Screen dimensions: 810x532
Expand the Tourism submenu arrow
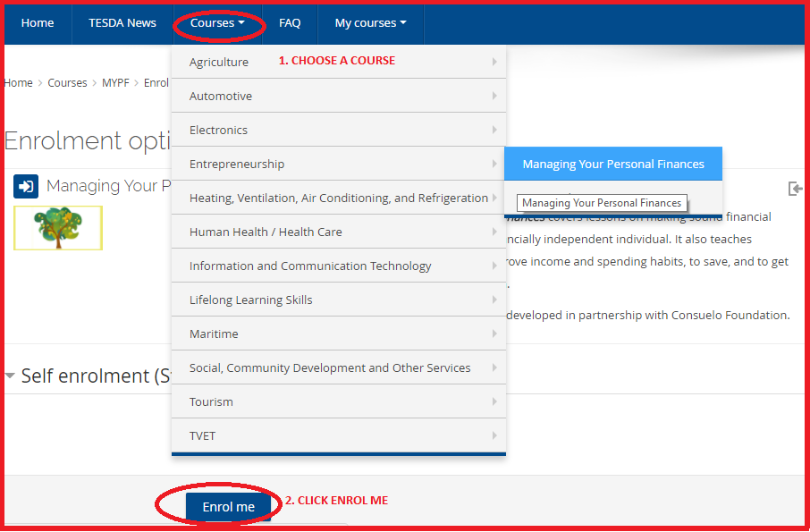point(494,401)
